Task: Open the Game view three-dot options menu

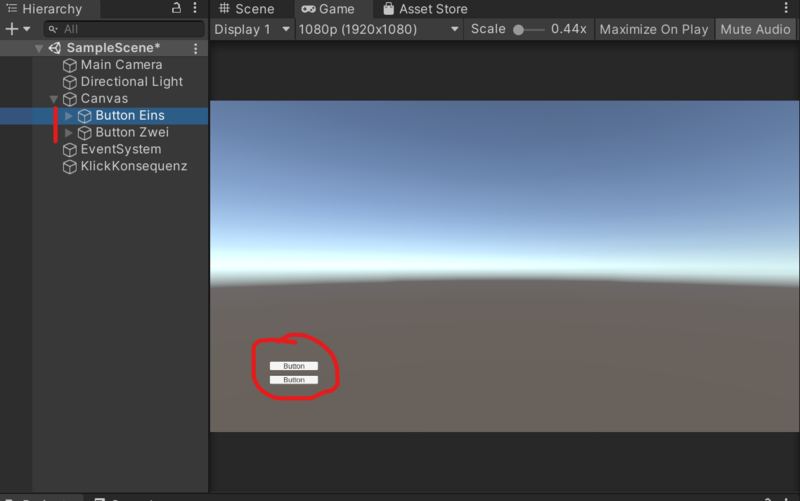Action: click(x=786, y=8)
